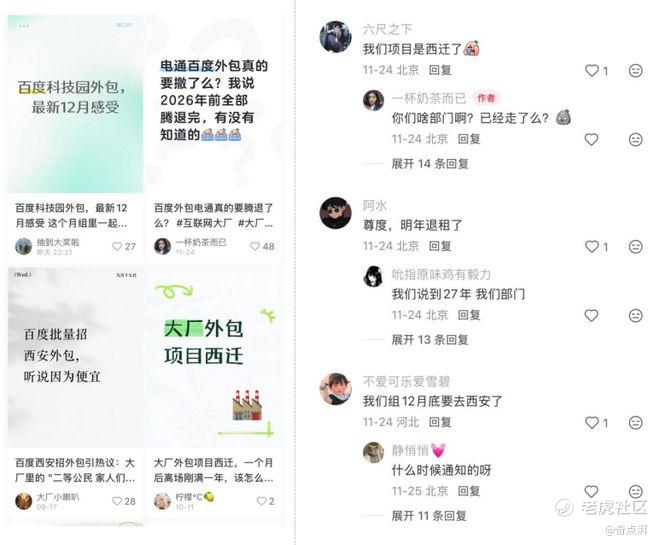660x545 pixels.
Task: Open the three-dots menu on first post cover
Action: (x=24, y=26)
